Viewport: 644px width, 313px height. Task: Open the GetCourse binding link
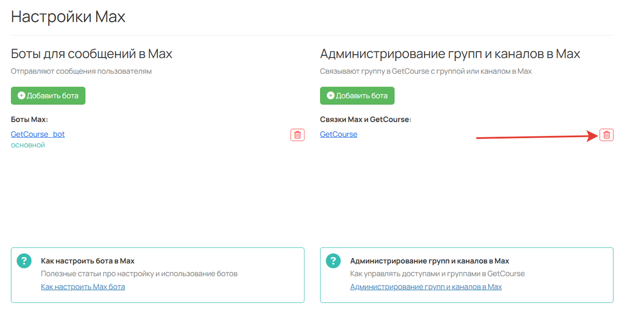(338, 134)
